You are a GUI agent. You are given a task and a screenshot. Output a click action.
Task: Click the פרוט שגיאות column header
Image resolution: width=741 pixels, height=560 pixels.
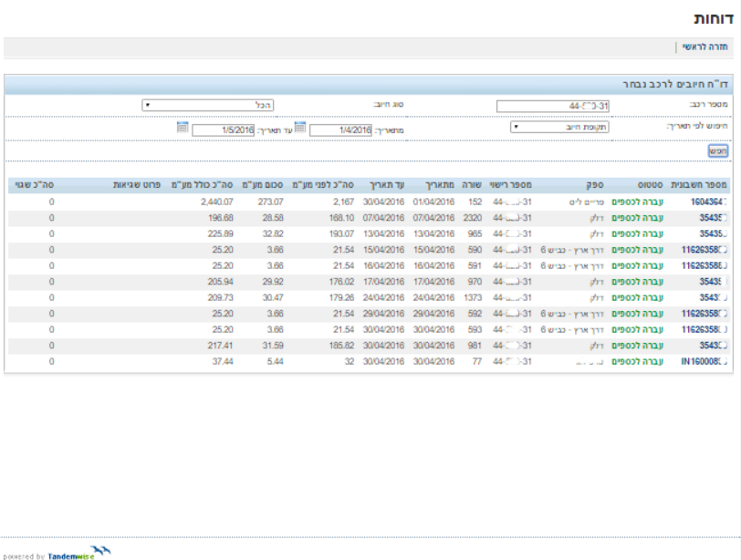click(x=137, y=184)
